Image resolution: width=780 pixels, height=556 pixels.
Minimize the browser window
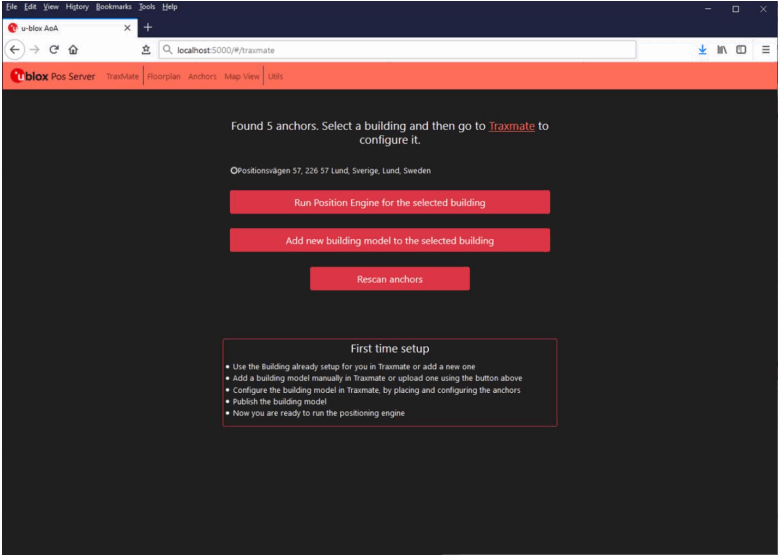[707, 9]
